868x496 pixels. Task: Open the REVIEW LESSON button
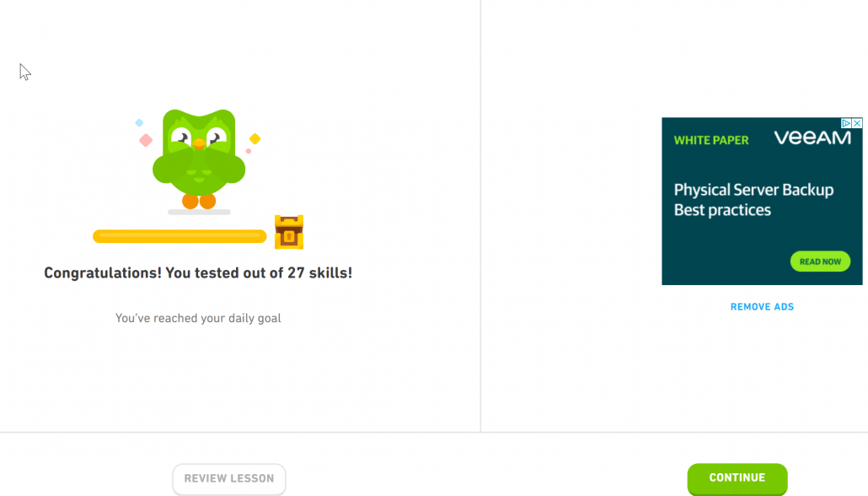(229, 479)
